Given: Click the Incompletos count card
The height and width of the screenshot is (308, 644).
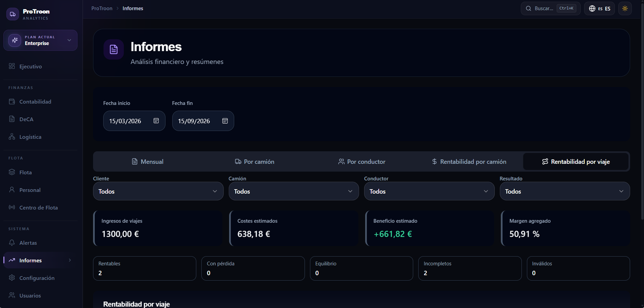Looking at the screenshot, I should click(x=470, y=268).
